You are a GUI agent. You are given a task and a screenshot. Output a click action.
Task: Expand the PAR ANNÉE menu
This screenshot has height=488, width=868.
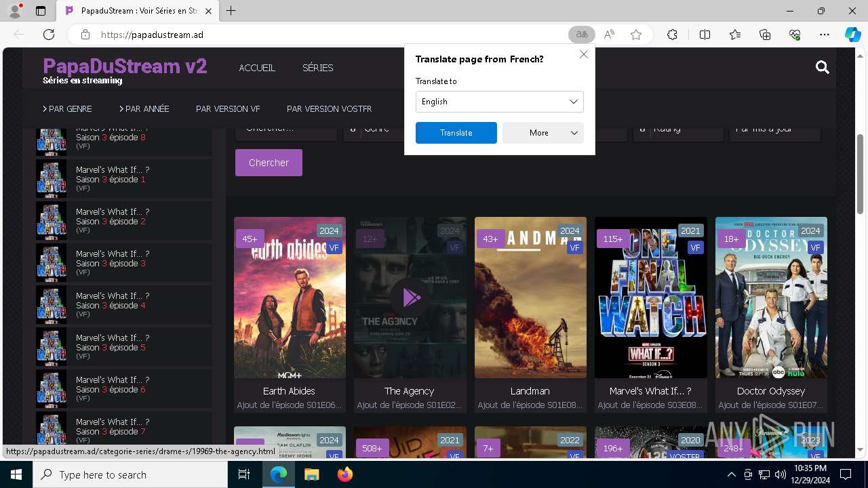point(144,108)
